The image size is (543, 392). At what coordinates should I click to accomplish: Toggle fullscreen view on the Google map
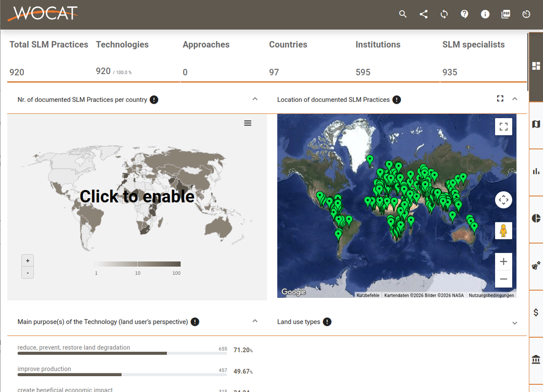503,126
